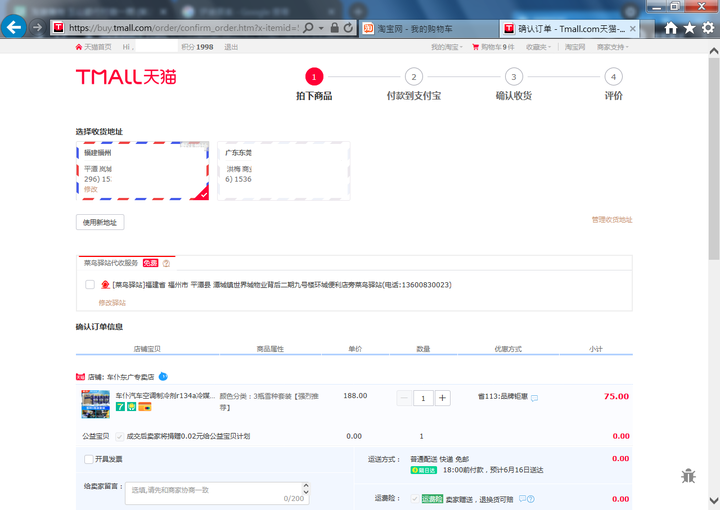
Task: Click textarea scroll up arrow in 留言 box
Action: tap(306, 486)
